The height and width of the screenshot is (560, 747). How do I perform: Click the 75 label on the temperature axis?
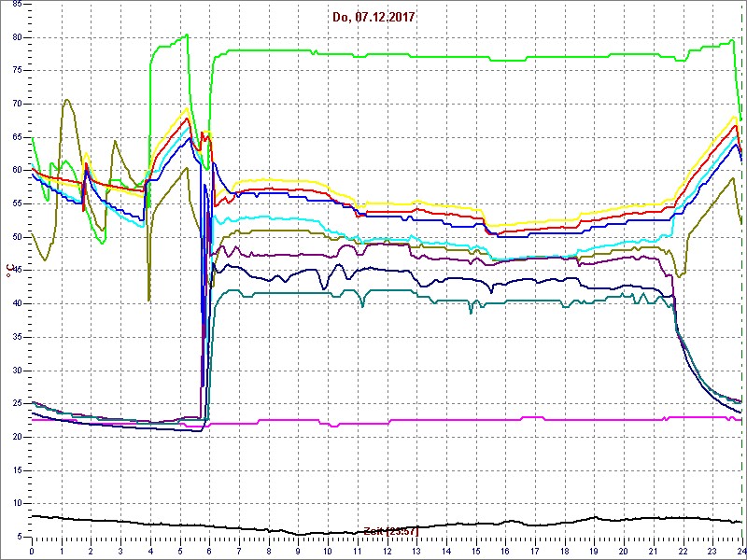click(x=17, y=71)
